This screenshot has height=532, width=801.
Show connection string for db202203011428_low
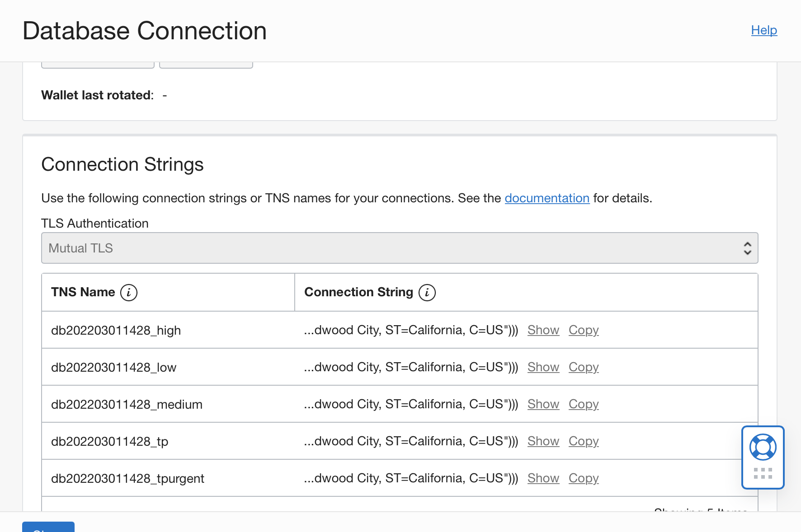543,367
